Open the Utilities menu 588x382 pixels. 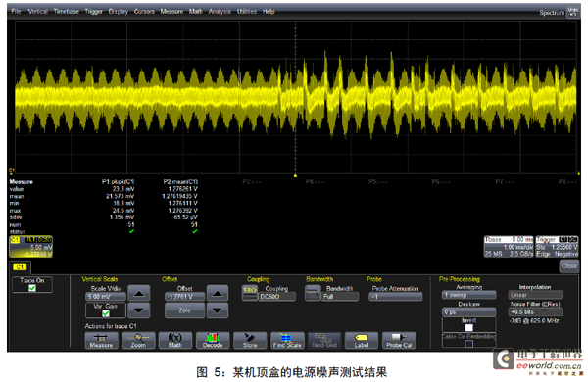coord(247,11)
